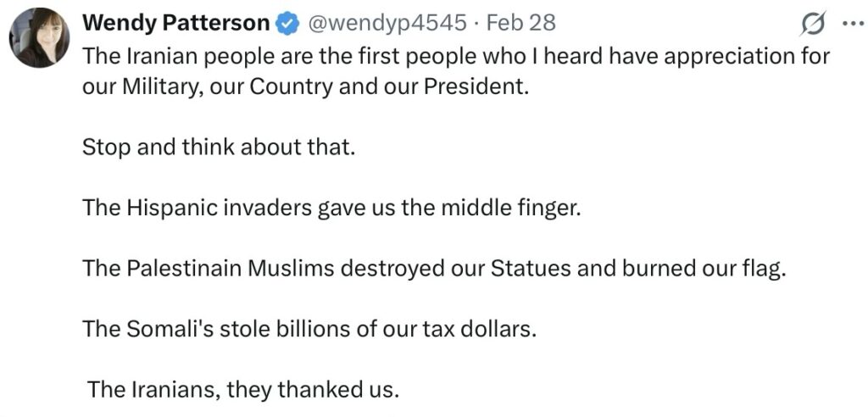Click the 'The Somali's stole billions' sentence
The height and width of the screenshot is (417, 868).
309,328
